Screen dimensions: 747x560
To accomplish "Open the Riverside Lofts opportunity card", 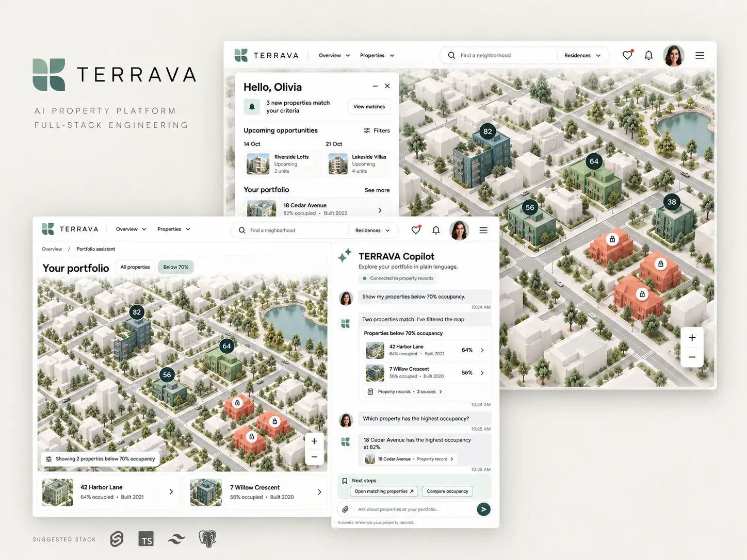I will [283, 164].
